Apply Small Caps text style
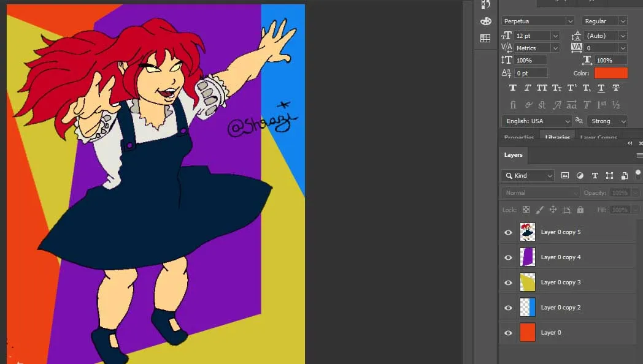 click(x=556, y=88)
